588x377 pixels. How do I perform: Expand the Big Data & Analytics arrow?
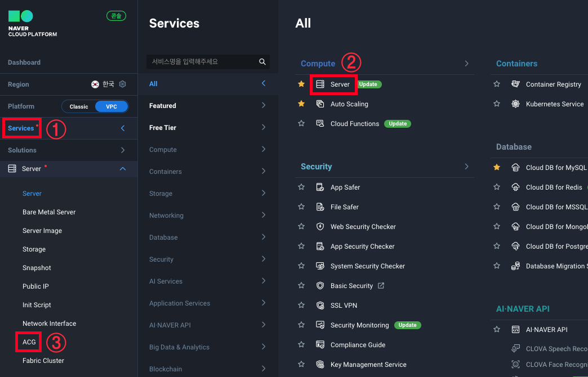pyautogui.click(x=264, y=347)
